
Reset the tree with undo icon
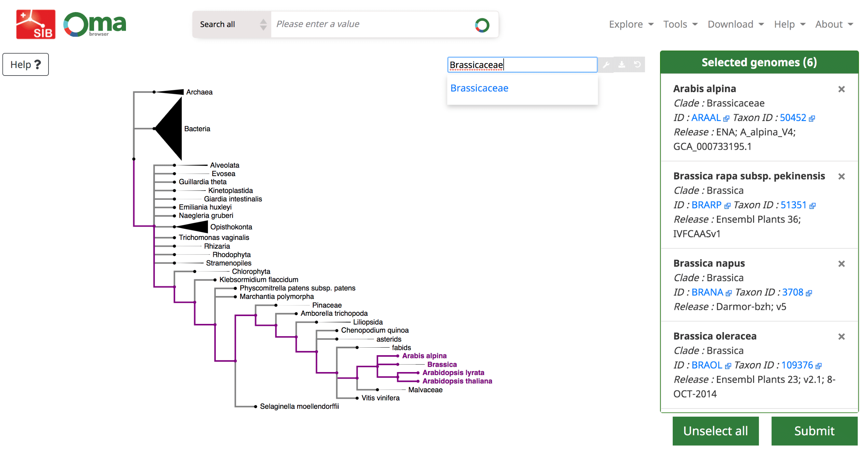[637, 65]
